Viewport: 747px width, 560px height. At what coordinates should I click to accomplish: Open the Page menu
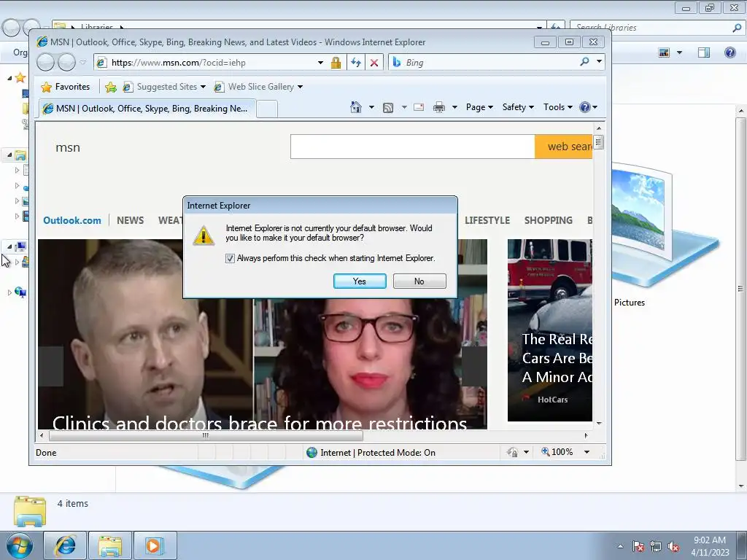pos(479,107)
